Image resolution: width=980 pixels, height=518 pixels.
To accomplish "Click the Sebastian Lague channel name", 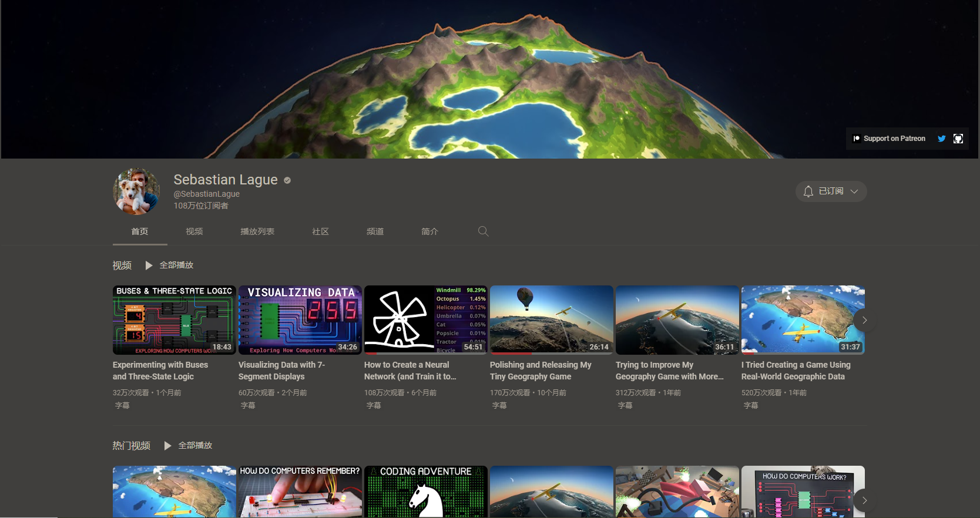I will pos(226,180).
